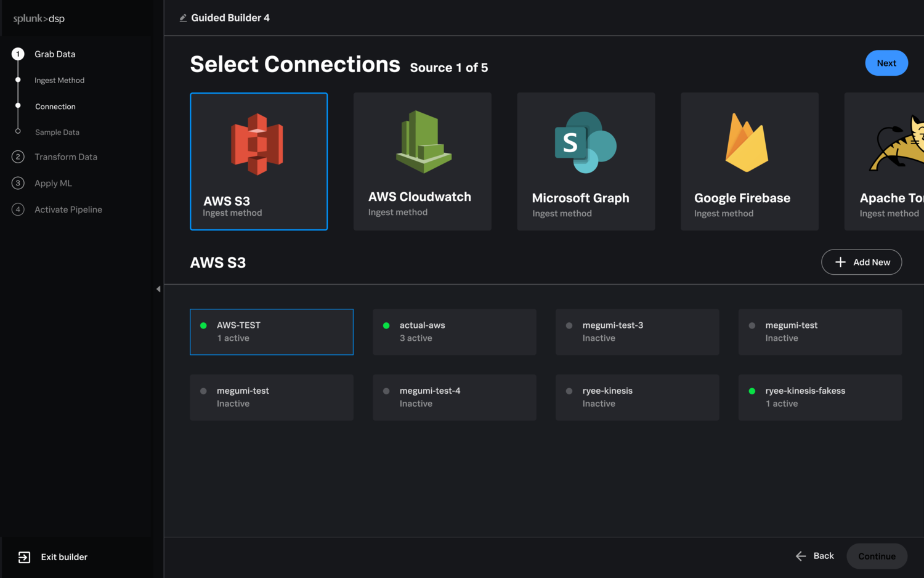
Task: Click the Next button
Action: [x=886, y=63]
